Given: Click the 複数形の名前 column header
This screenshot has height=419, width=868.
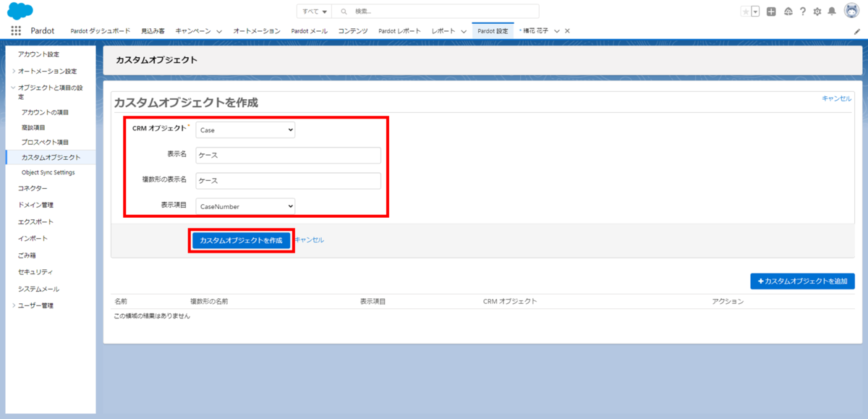Looking at the screenshot, I should click(209, 301).
